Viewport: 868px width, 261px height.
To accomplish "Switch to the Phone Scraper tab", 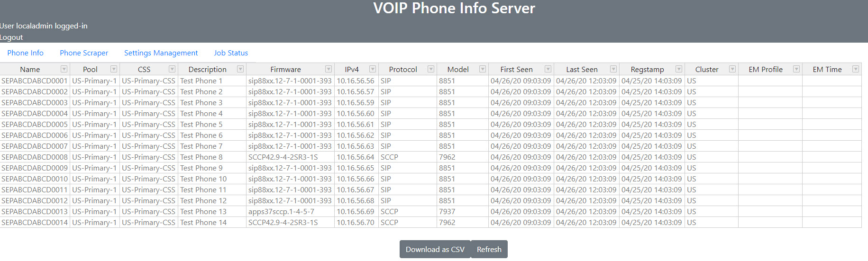I will pyautogui.click(x=84, y=53).
